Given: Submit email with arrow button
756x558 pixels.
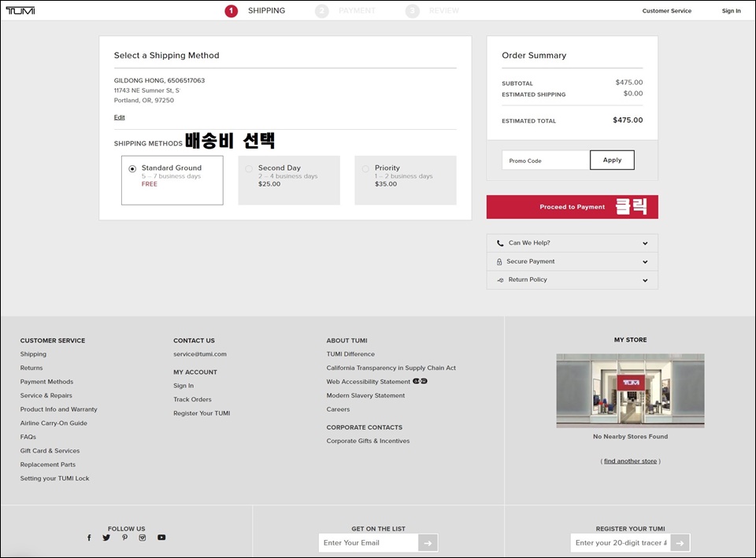Looking at the screenshot, I should coord(428,543).
